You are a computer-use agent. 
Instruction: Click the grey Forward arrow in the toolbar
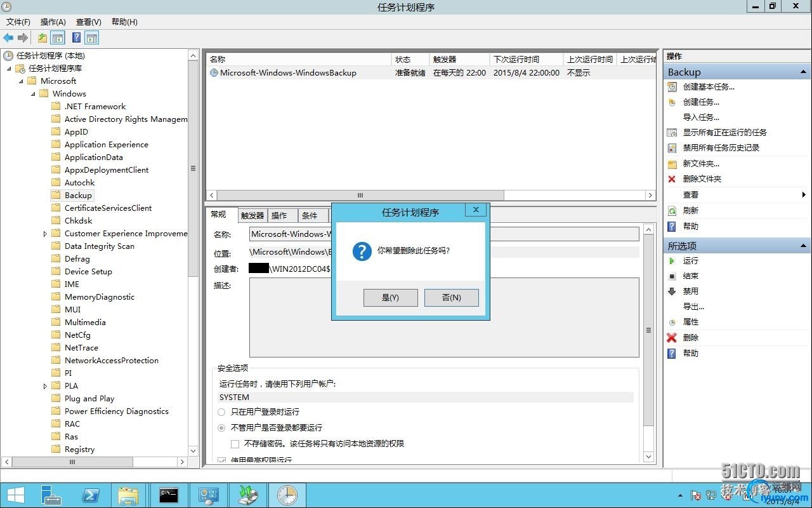(x=23, y=38)
